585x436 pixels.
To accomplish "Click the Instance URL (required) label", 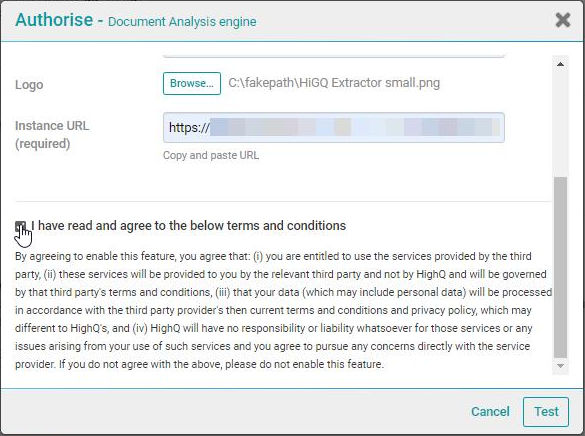I will coord(52,135).
